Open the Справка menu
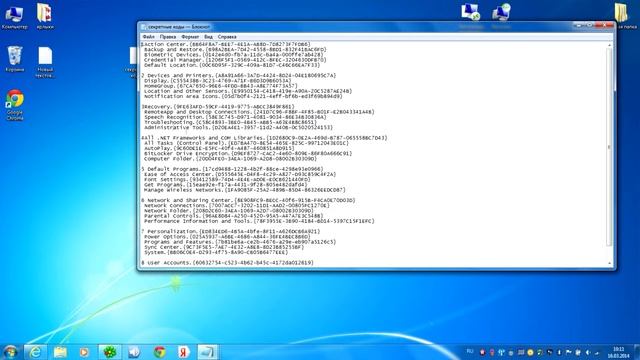640x360 pixels. (x=227, y=37)
